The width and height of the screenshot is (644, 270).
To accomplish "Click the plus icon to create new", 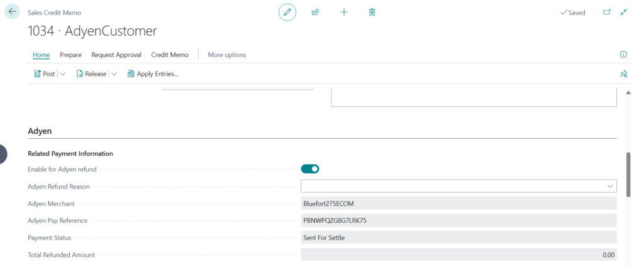I will [344, 12].
